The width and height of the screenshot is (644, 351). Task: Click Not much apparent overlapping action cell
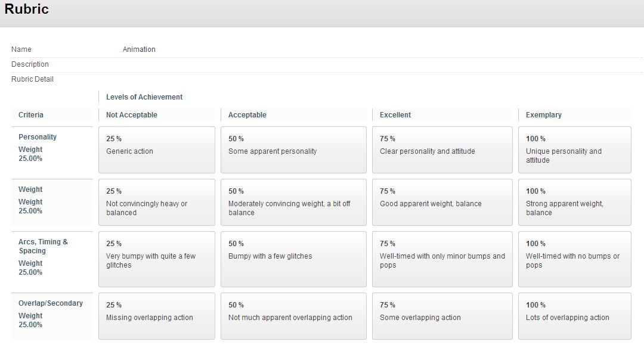point(293,316)
